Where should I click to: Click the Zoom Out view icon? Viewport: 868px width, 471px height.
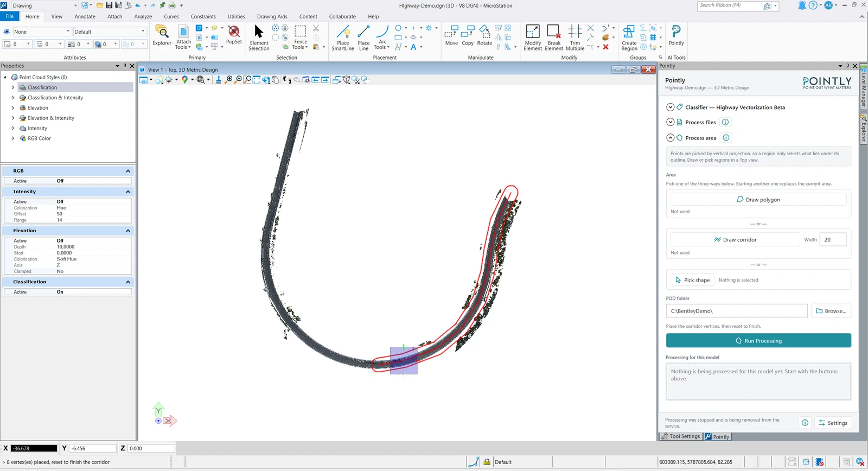(x=238, y=80)
